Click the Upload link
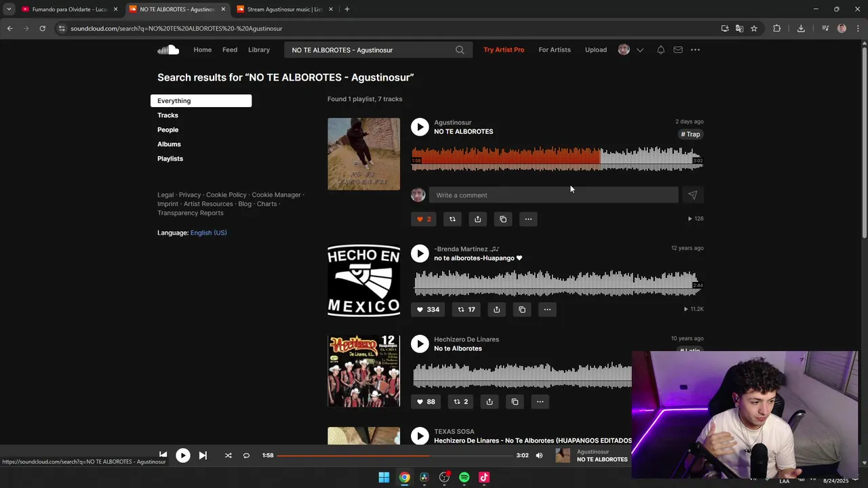868x488 pixels. [596, 49]
